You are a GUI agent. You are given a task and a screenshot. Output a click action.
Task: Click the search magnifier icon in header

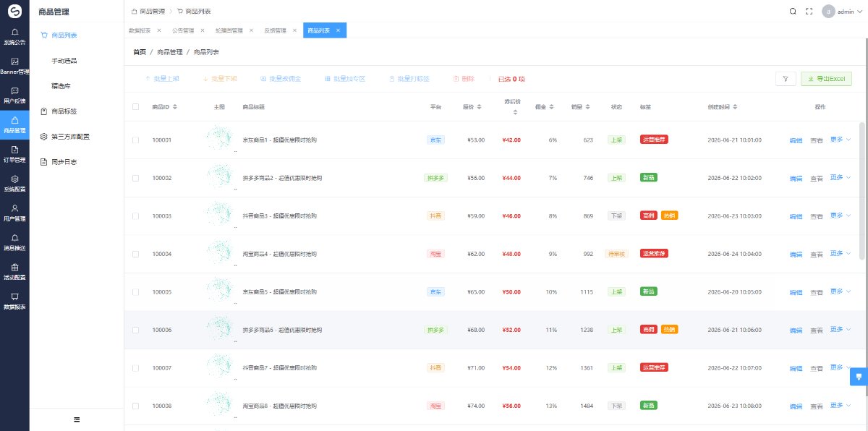793,12
